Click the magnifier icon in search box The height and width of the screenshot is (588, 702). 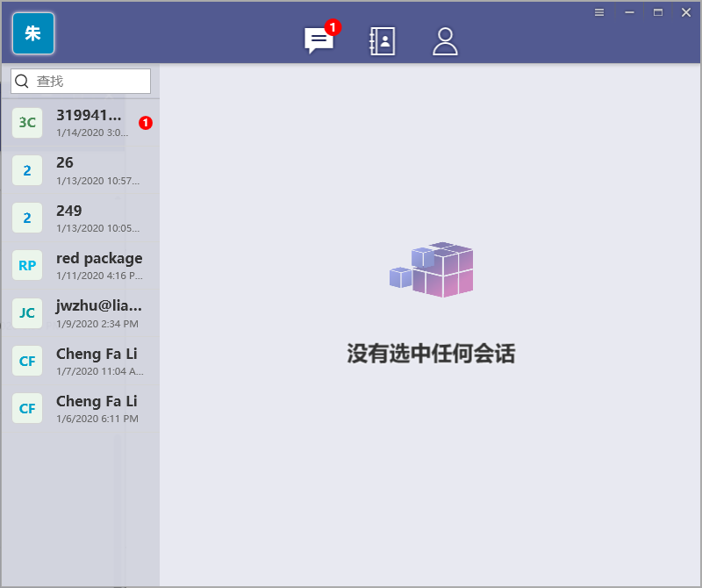[x=21, y=81]
